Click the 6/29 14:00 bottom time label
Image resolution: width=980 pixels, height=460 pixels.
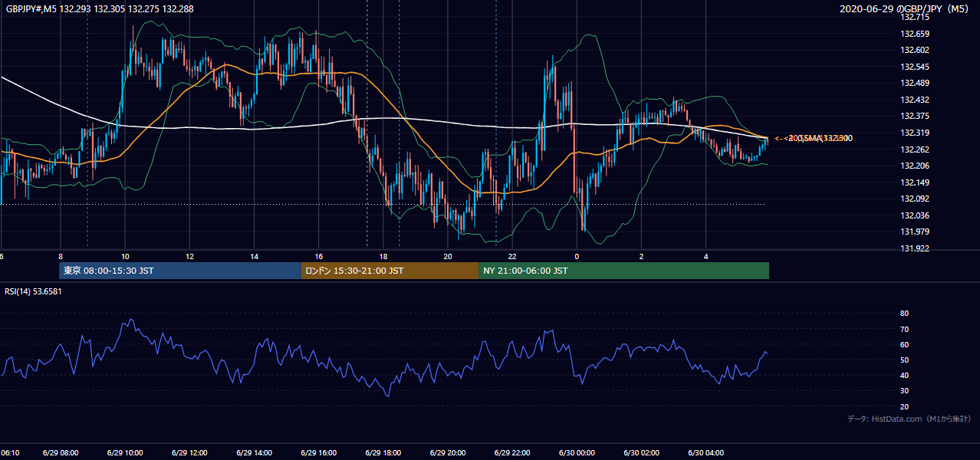[254, 453]
